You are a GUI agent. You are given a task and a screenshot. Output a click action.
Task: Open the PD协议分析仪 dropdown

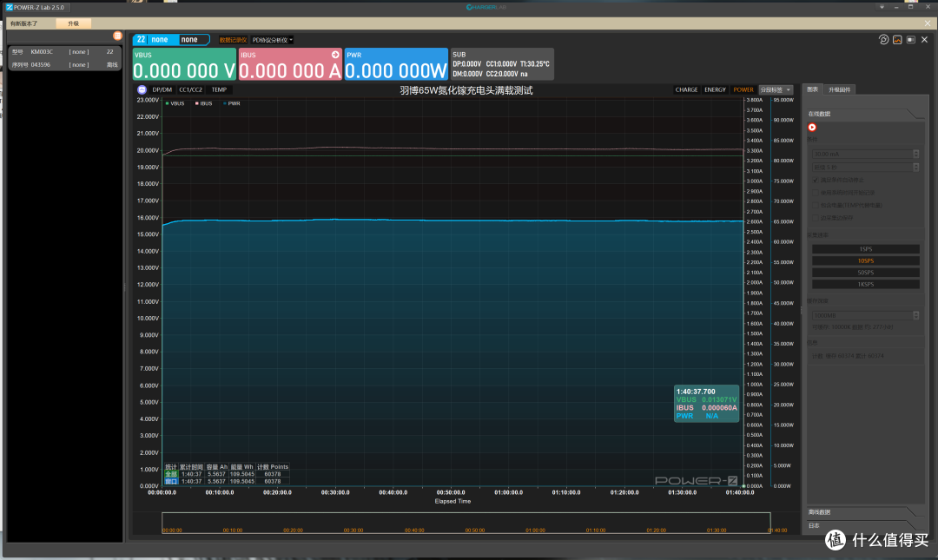(x=272, y=40)
